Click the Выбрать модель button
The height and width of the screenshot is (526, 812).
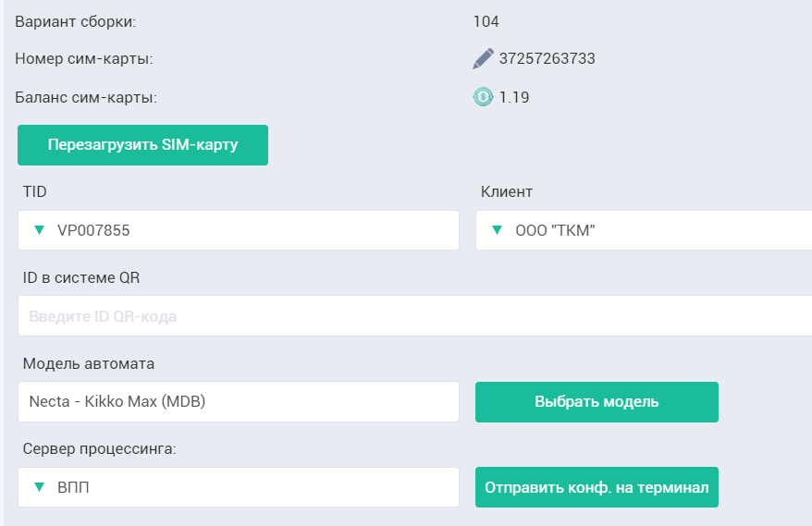(597, 402)
